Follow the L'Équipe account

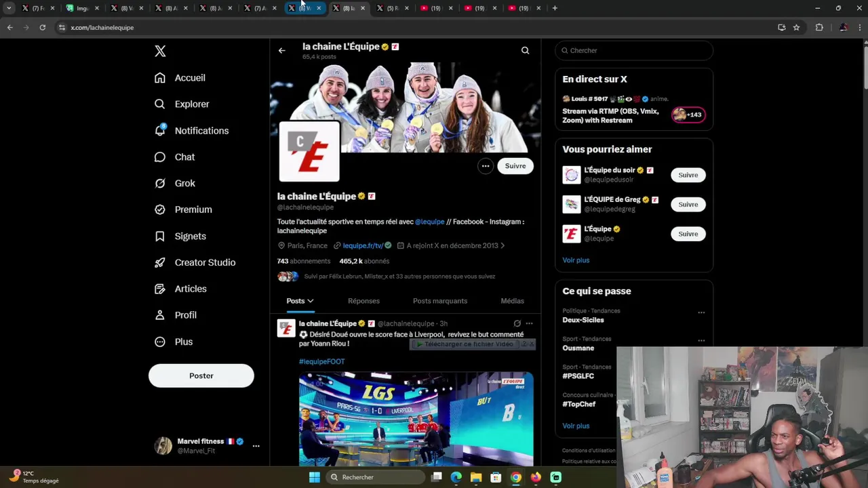pyautogui.click(x=688, y=234)
